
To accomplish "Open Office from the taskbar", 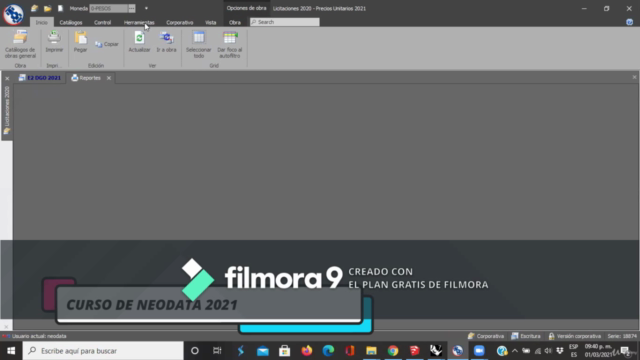I will 350,351.
